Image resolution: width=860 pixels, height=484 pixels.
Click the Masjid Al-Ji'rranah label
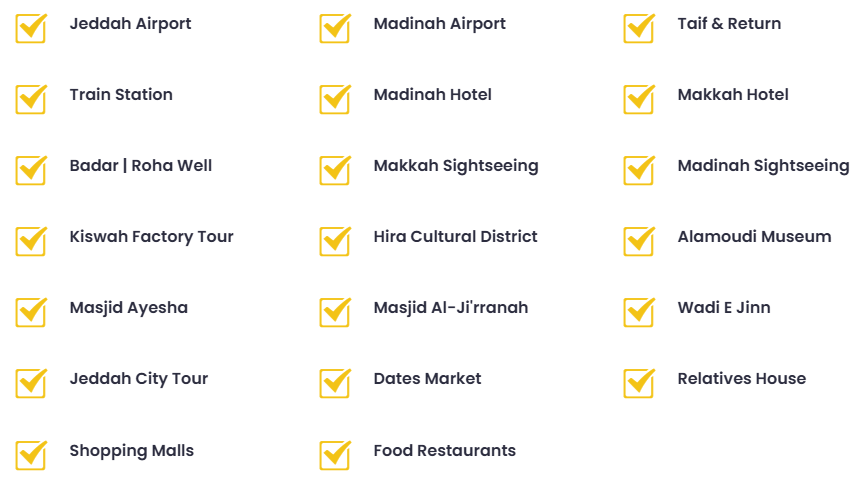[x=450, y=308]
